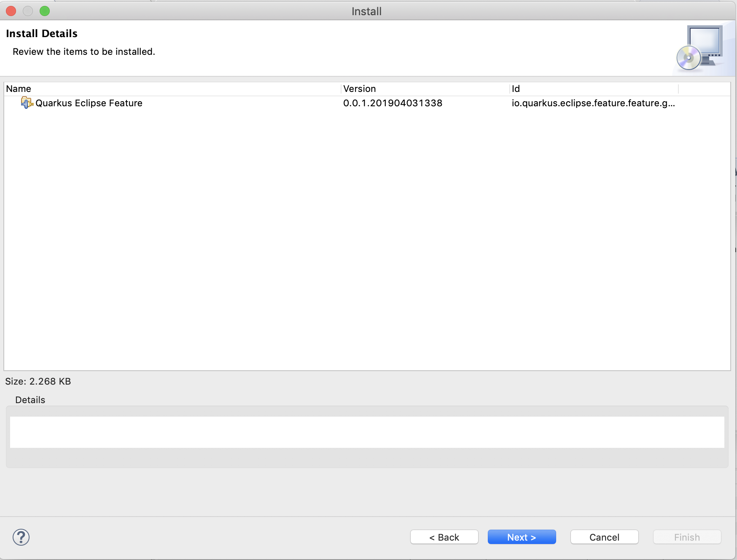Click the Details section label
Image resolution: width=737 pixels, height=560 pixels.
pyautogui.click(x=30, y=400)
